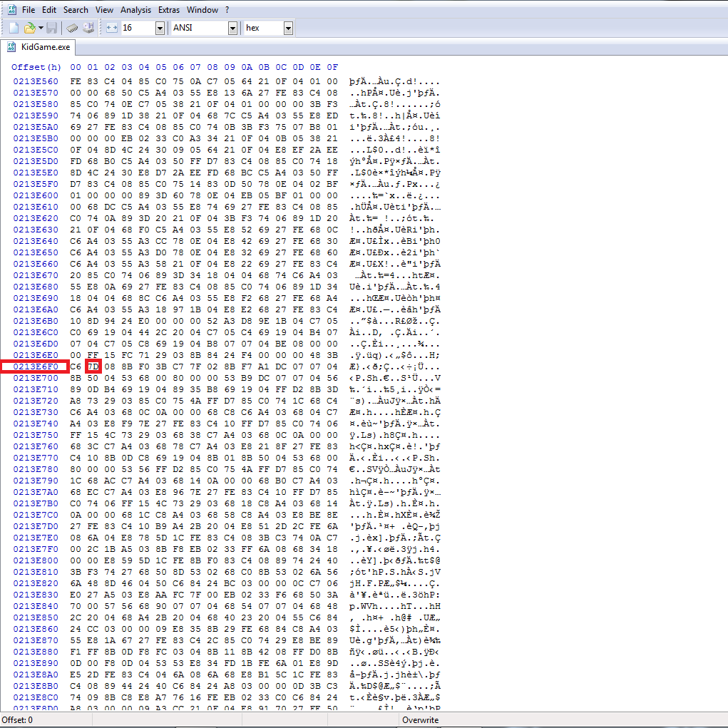Image resolution: width=728 pixels, height=728 pixels.
Task: Select offset row 0213E600
Action: [x=36, y=195]
